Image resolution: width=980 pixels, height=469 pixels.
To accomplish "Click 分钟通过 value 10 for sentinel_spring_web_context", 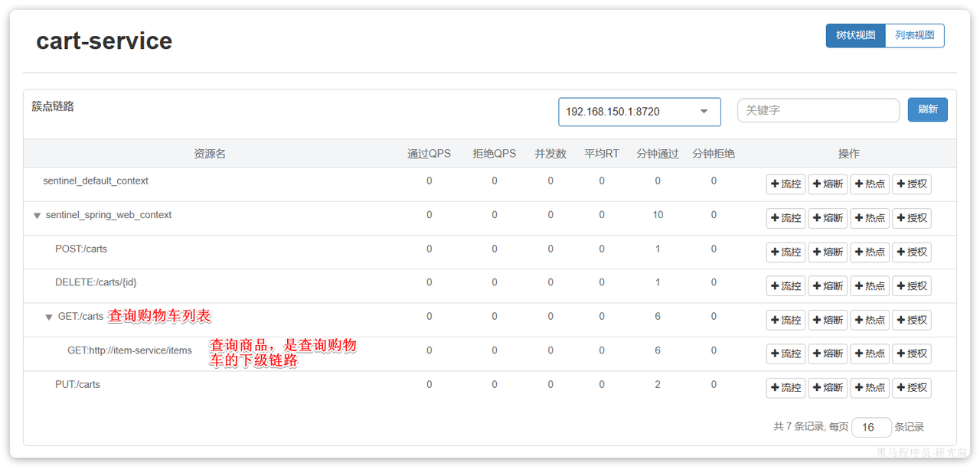I will pos(658,215).
